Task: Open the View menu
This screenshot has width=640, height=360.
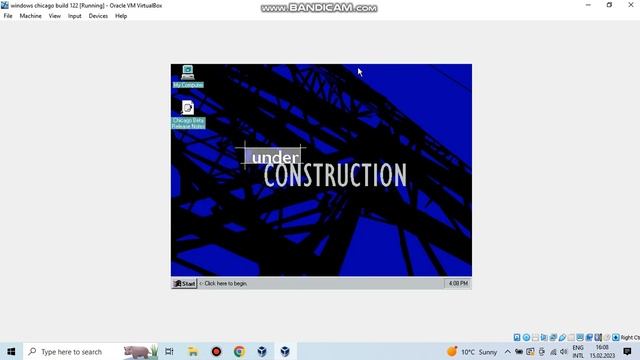Action: point(54,16)
